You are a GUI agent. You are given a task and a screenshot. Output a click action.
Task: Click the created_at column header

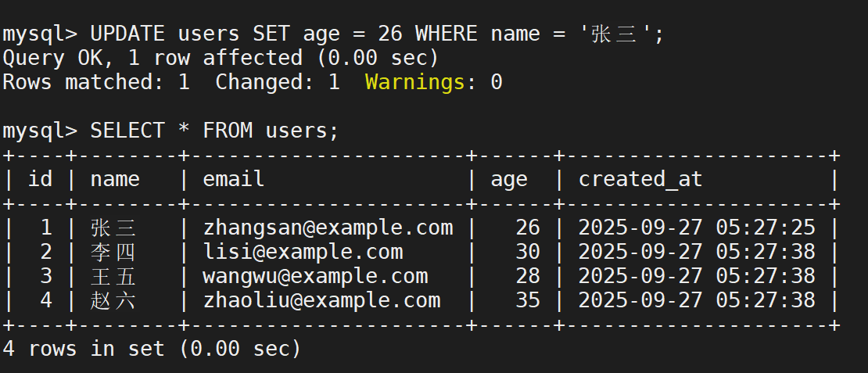[x=640, y=179]
